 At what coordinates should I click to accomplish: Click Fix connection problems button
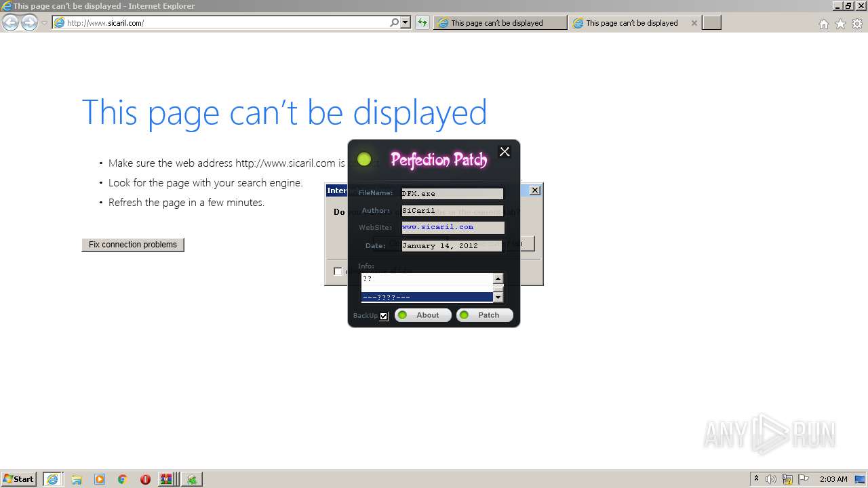(133, 245)
